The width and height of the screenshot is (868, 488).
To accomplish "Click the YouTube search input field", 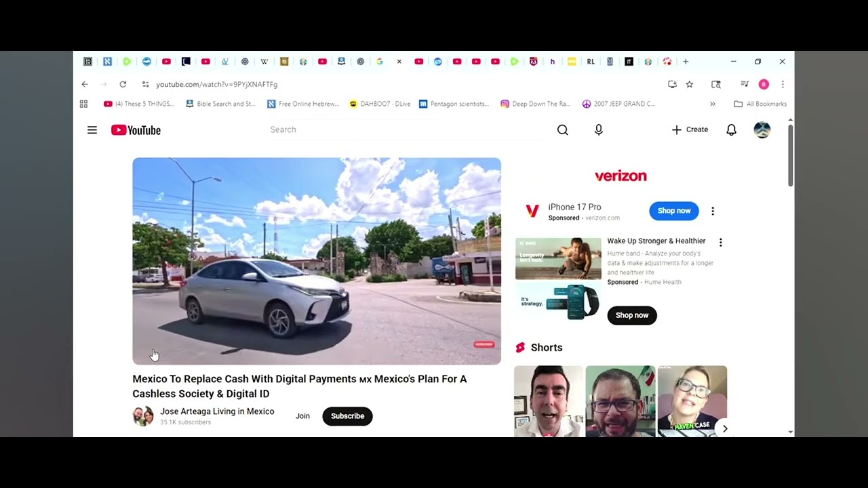I will [x=407, y=129].
